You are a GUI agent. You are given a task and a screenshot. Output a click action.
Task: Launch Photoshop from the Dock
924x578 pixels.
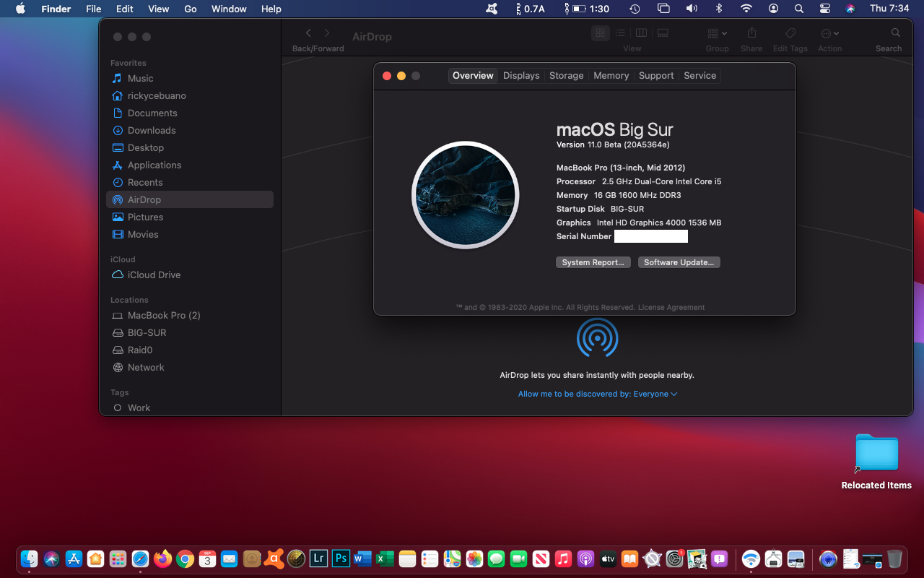(x=341, y=558)
